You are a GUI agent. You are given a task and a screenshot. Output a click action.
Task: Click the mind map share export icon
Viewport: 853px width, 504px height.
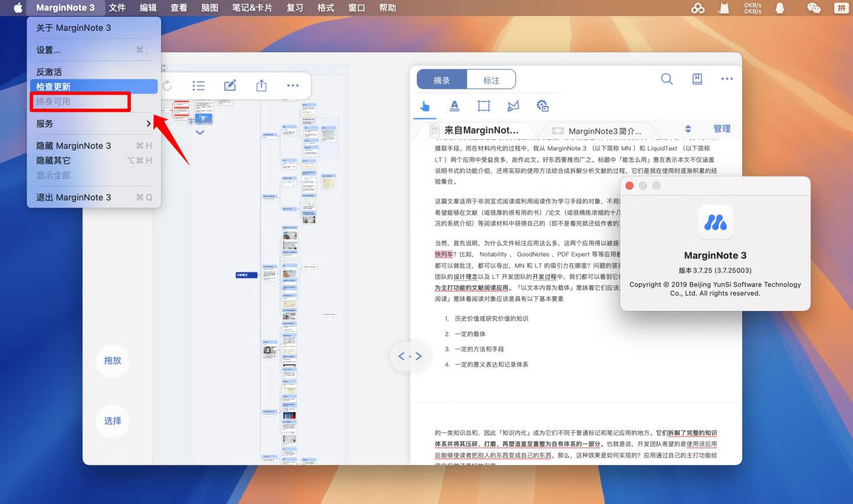click(261, 86)
